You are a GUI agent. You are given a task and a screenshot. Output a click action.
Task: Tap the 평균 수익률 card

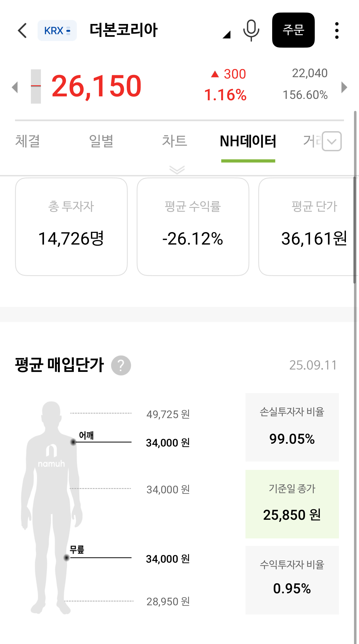coord(193,227)
